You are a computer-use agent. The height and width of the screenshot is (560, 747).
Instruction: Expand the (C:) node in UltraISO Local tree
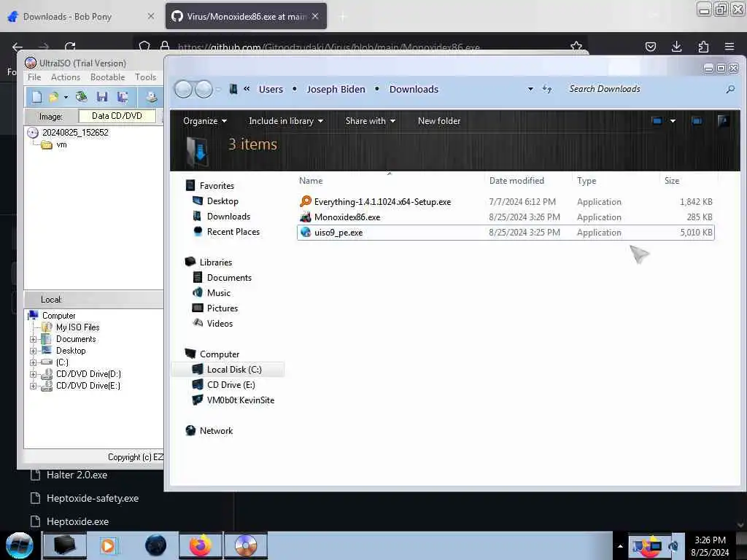[x=34, y=362]
